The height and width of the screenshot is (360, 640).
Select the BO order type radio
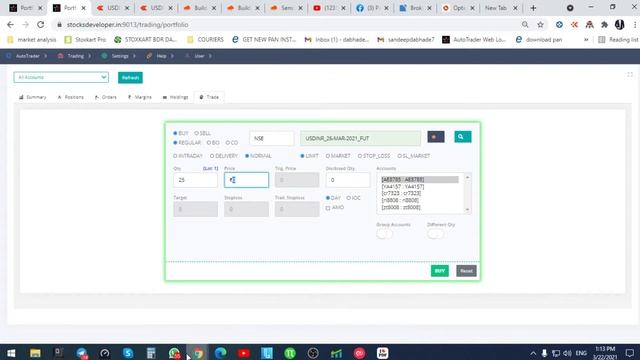209,142
